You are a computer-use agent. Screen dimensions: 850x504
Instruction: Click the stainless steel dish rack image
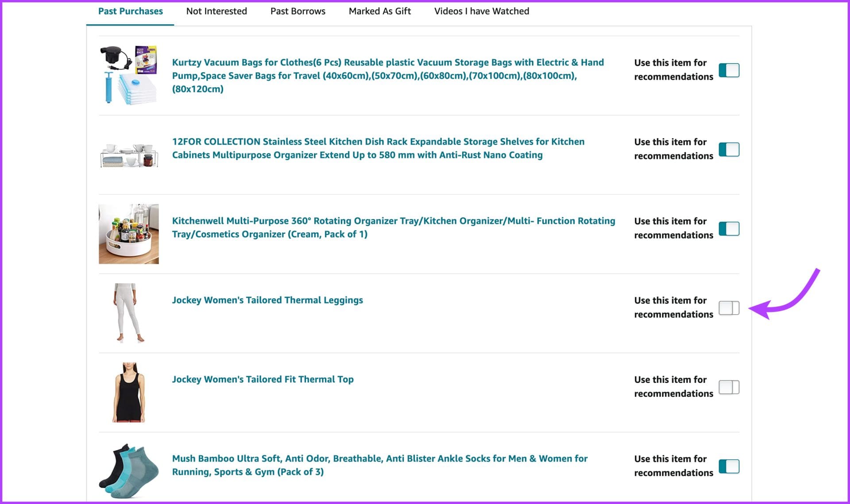(x=129, y=154)
